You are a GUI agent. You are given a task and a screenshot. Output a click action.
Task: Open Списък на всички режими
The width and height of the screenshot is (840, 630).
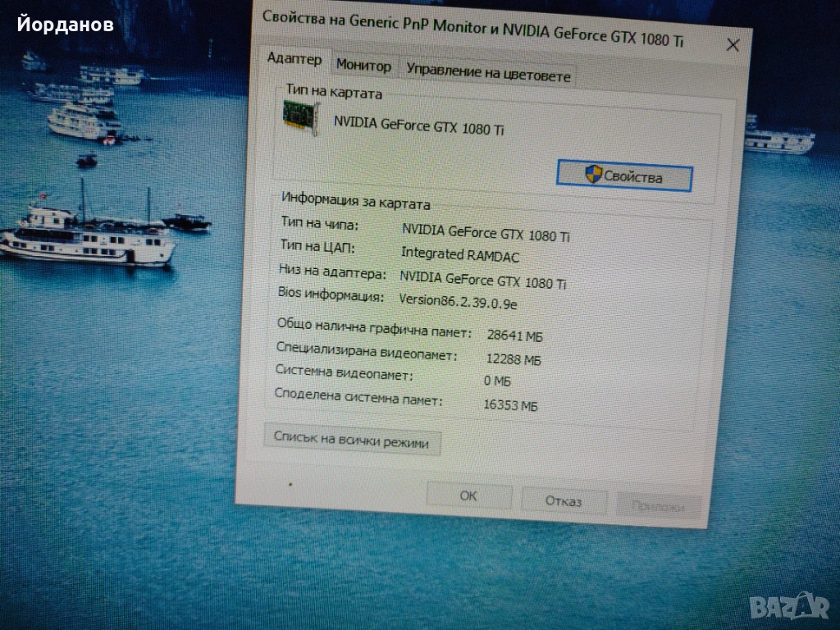tap(351, 441)
